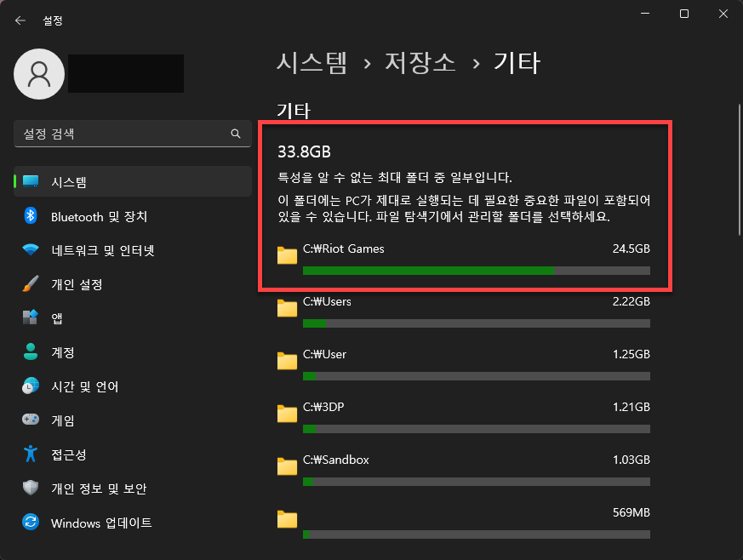This screenshot has width=743, height=560.
Task: Close the 설정 window
Action: [723, 14]
